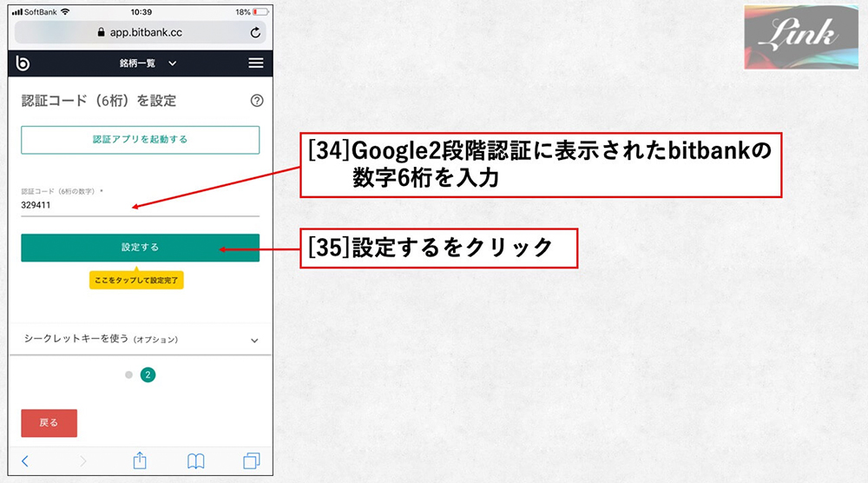Tap the SoftBank signal indicator

tap(34, 11)
